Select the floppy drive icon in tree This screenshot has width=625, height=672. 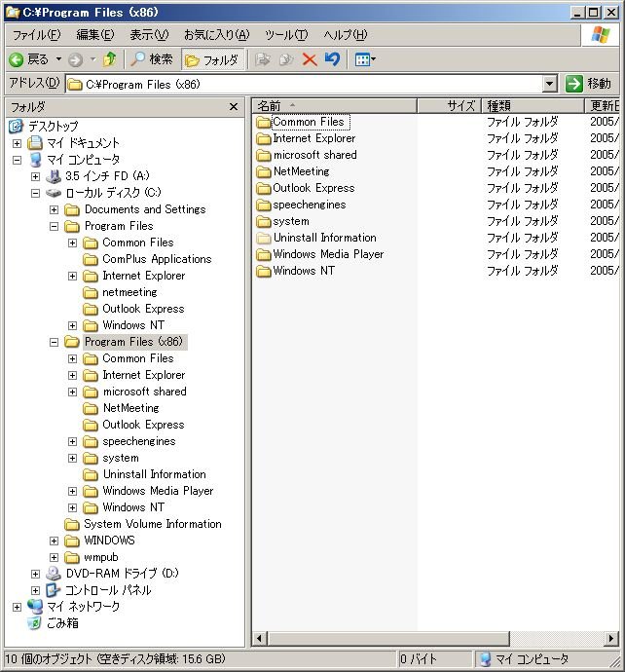tap(54, 176)
